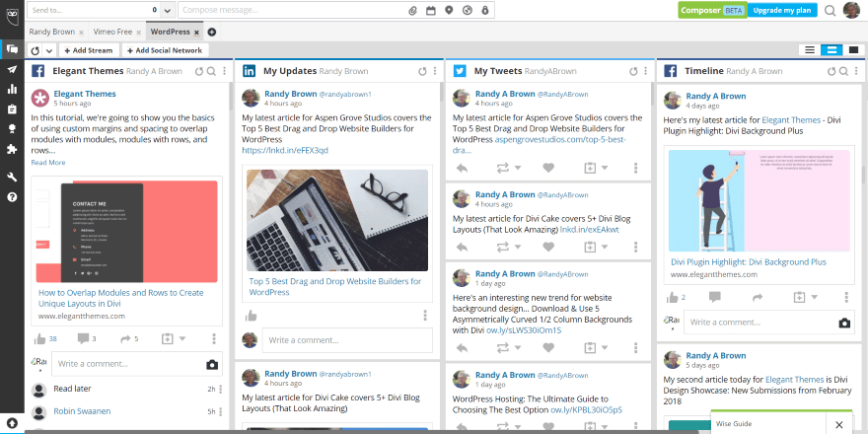
Task: Retweet the Divi Cake tweet
Action: [503, 247]
